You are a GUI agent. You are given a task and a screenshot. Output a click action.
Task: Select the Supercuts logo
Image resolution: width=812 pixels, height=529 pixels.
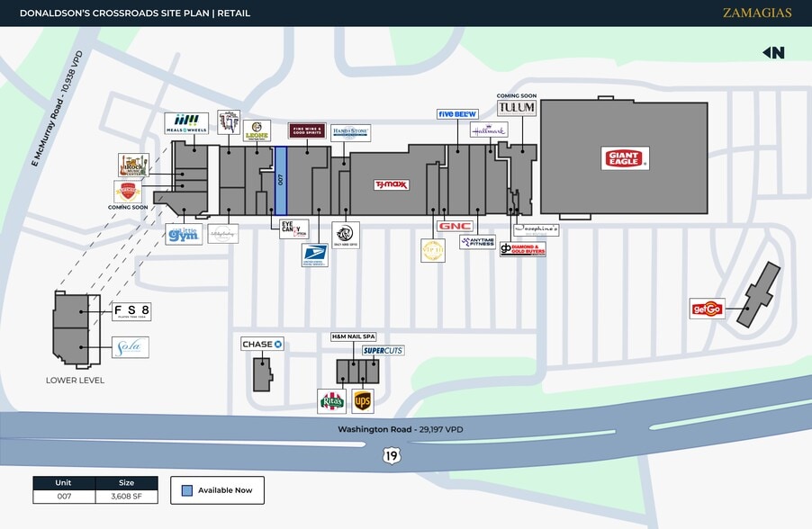383,351
